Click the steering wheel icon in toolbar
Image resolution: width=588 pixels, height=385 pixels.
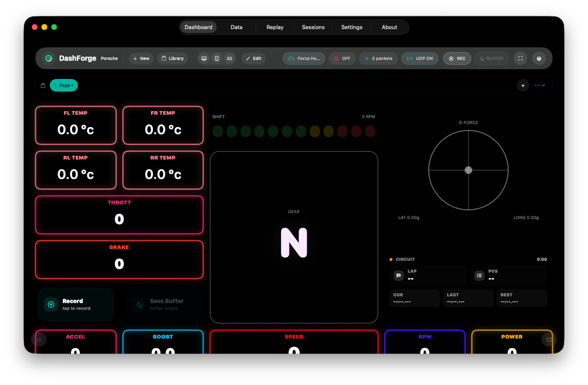tap(539, 58)
